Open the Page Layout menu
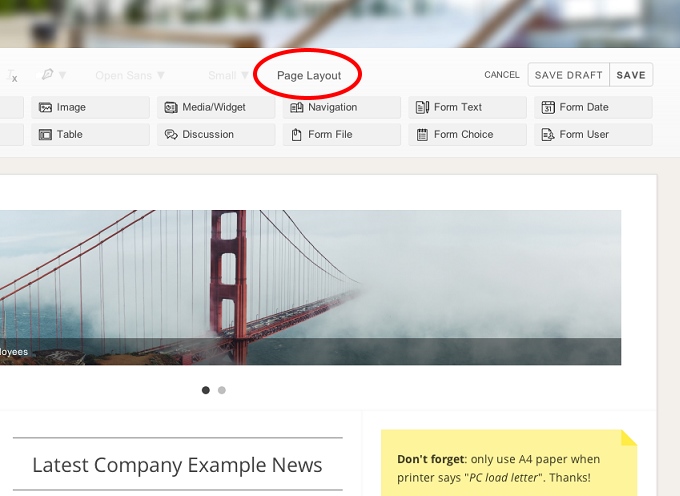 point(309,76)
